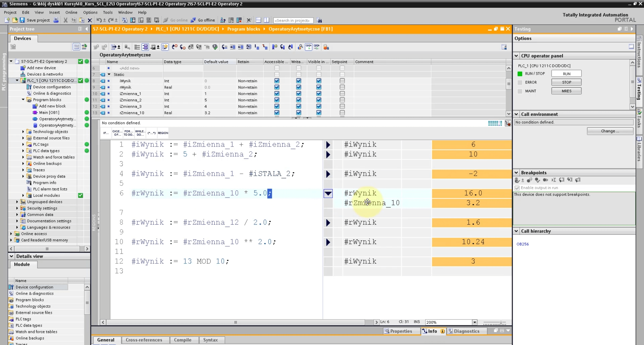
Task: Toggle Setpoint checkbox for iWynik row
Action: click(x=342, y=81)
